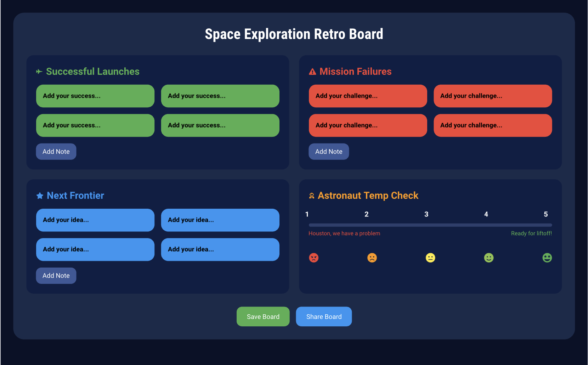Click the rocket icon beside Successful Launches
This screenshot has width=588, height=365.
[39, 72]
